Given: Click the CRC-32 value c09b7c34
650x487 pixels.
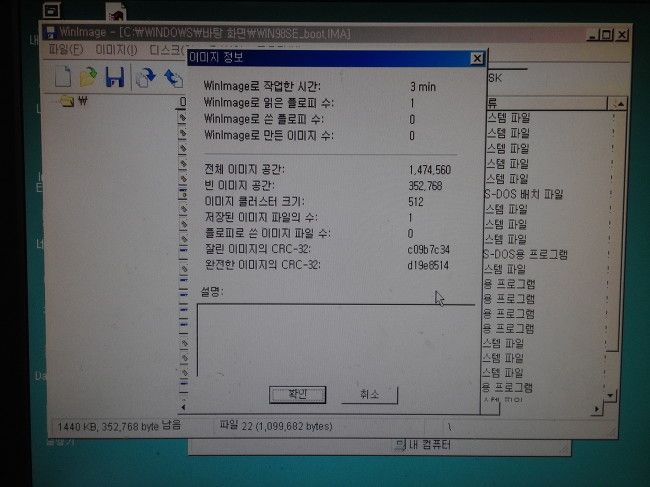Looking at the screenshot, I should pyautogui.click(x=429, y=250).
